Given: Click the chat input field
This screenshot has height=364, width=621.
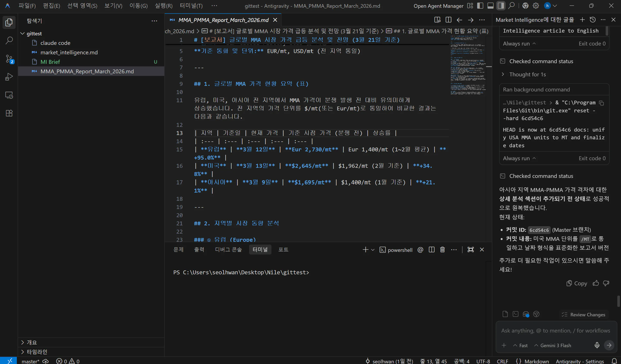Looking at the screenshot, I should coord(555,331).
